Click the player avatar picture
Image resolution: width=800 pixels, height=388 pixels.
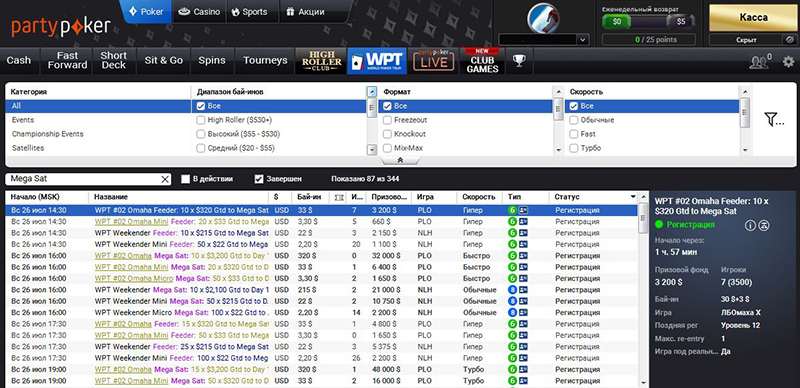[x=543, y=18]
